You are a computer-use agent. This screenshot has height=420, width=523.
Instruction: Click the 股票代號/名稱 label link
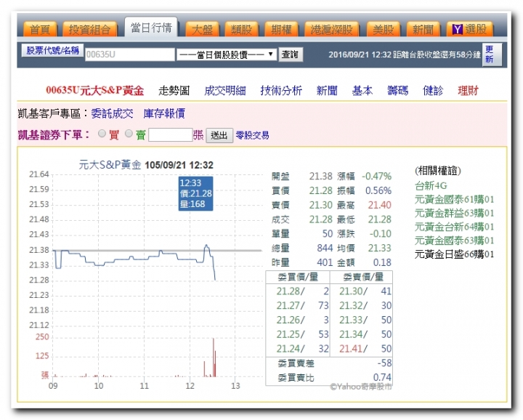(52, 51)
